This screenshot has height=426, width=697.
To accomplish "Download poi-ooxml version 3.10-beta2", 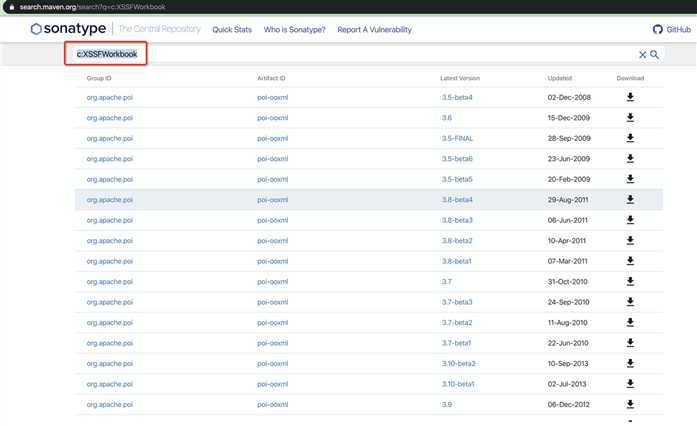I will tap(630, 363).
